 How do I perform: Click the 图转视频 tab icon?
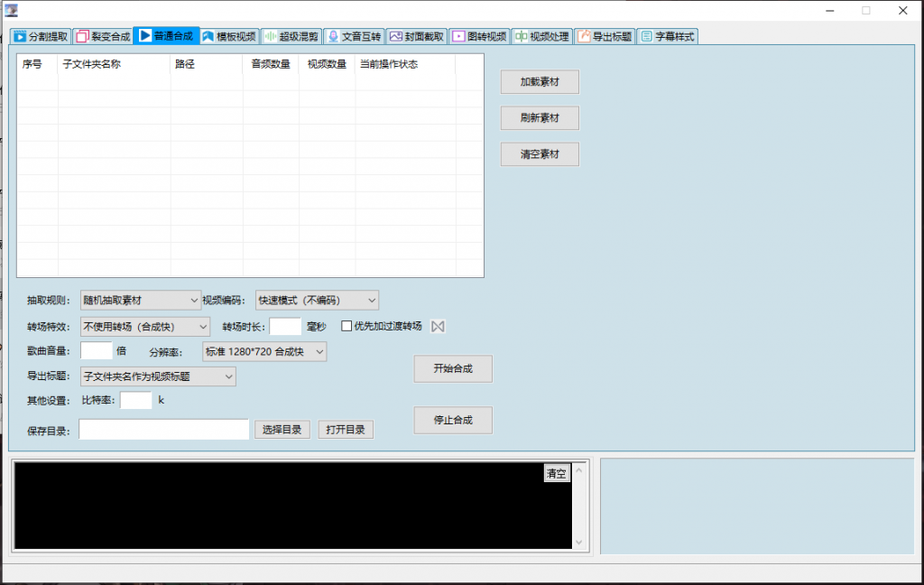point(458,37)
